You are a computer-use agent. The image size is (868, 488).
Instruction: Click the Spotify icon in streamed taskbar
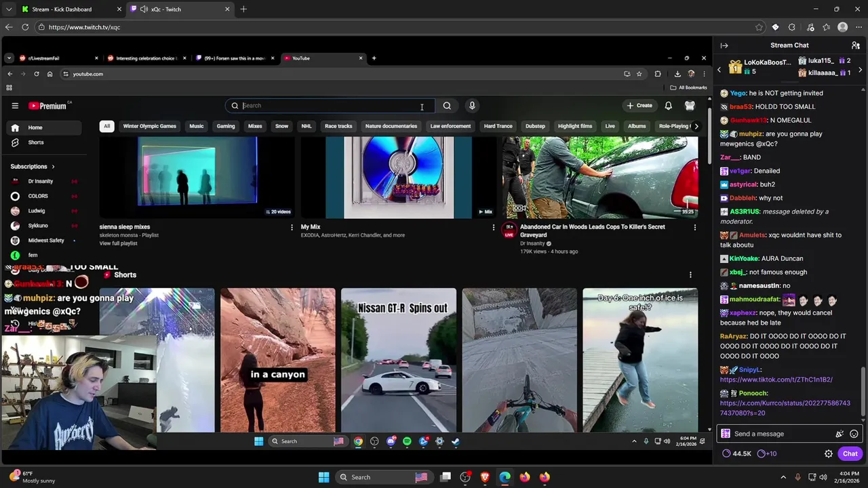coord(407,441)
